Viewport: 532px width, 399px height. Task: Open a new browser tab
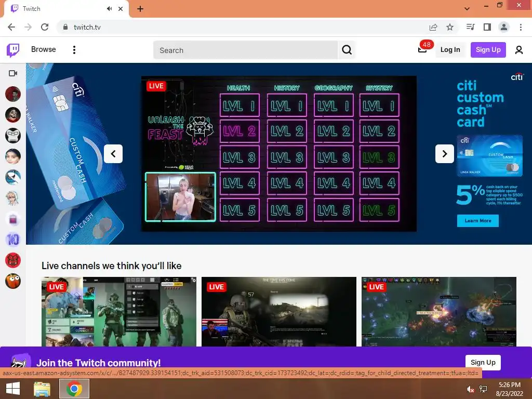click(140, 9)
